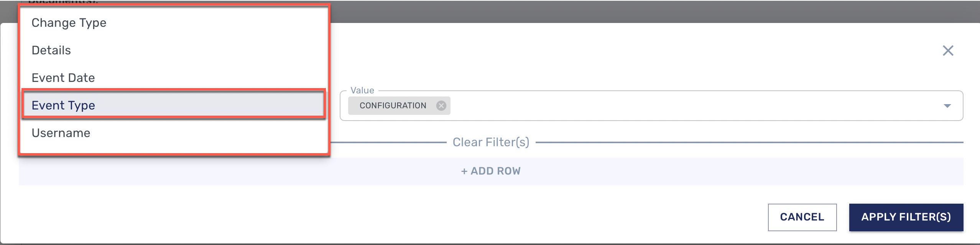Click the circular X inside the value chip
The height and width of the screenshot is (245, 980).
point(442,105)
